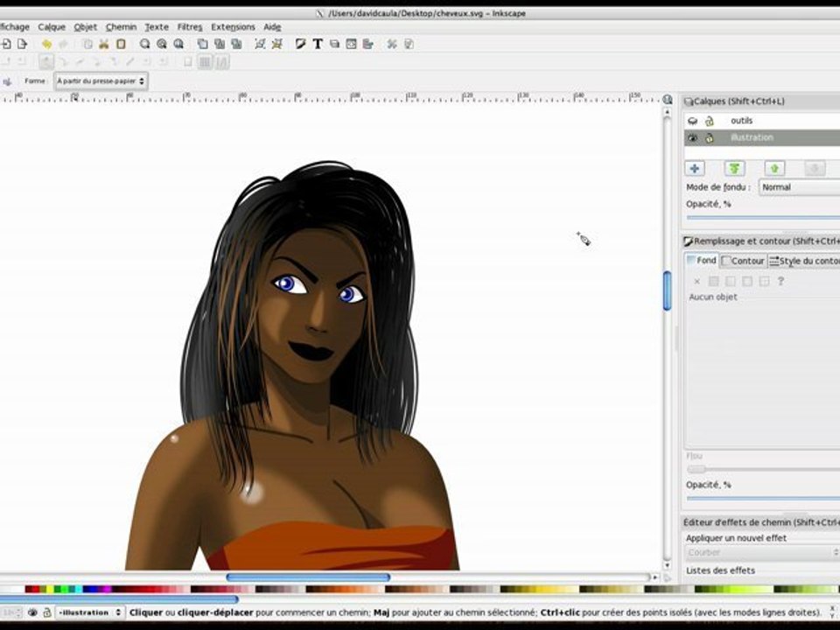840x630 pixels.
Task: Open the Document Properties icon
Action: click(409, 44)
